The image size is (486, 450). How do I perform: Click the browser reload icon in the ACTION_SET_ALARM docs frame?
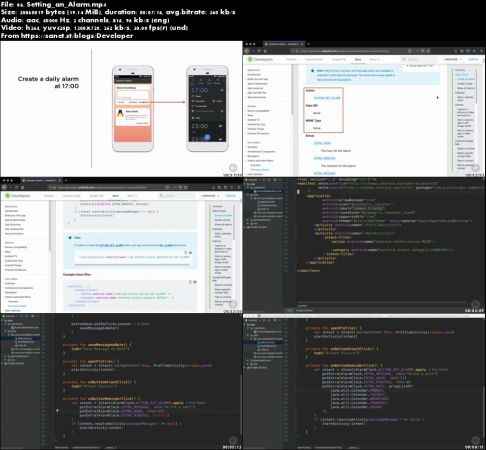tap(259, 51)
